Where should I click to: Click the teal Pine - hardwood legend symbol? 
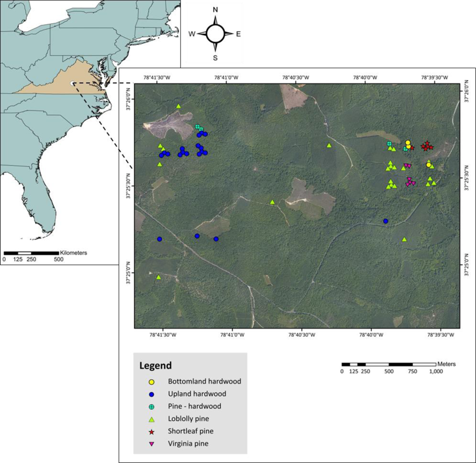pos(152,407)
